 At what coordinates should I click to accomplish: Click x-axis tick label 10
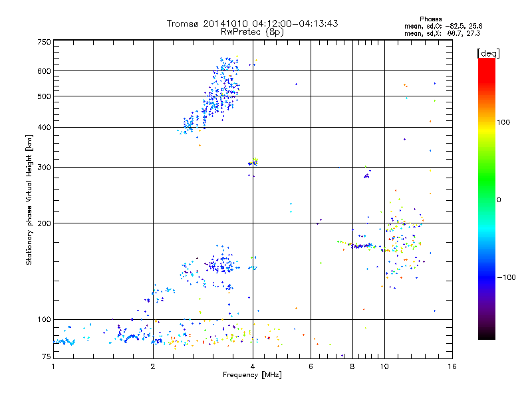(x=384, y=366)
